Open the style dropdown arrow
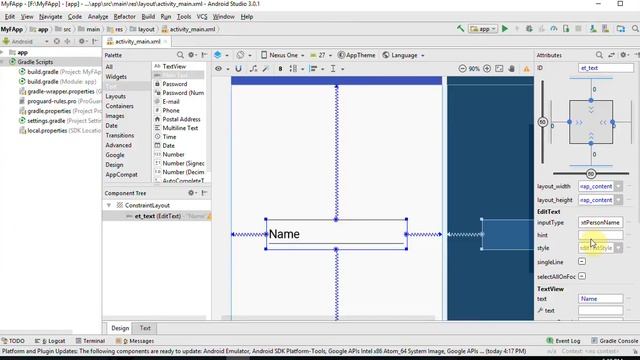Image resolution: width=640 pixels, height=360 pixels. 619,248
